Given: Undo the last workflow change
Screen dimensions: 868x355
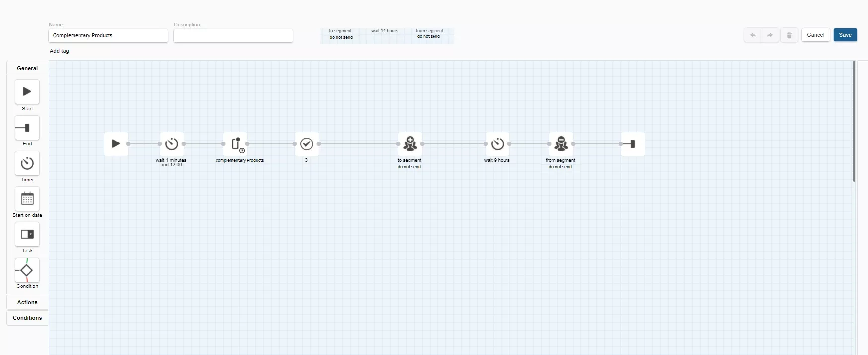Looking at the screenshot, I should (753, 35).
